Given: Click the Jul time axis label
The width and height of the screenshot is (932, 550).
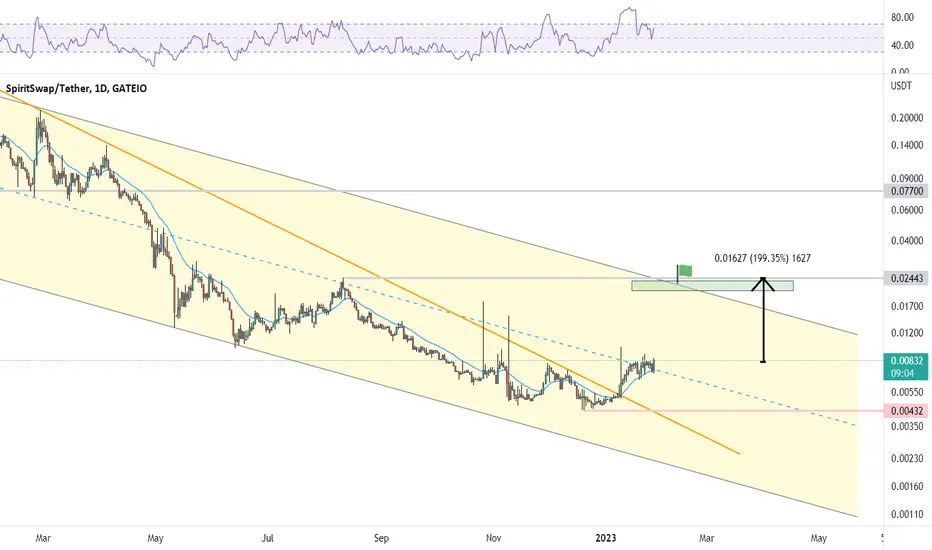Looking at the screenshot, I should tap(268, 538).
